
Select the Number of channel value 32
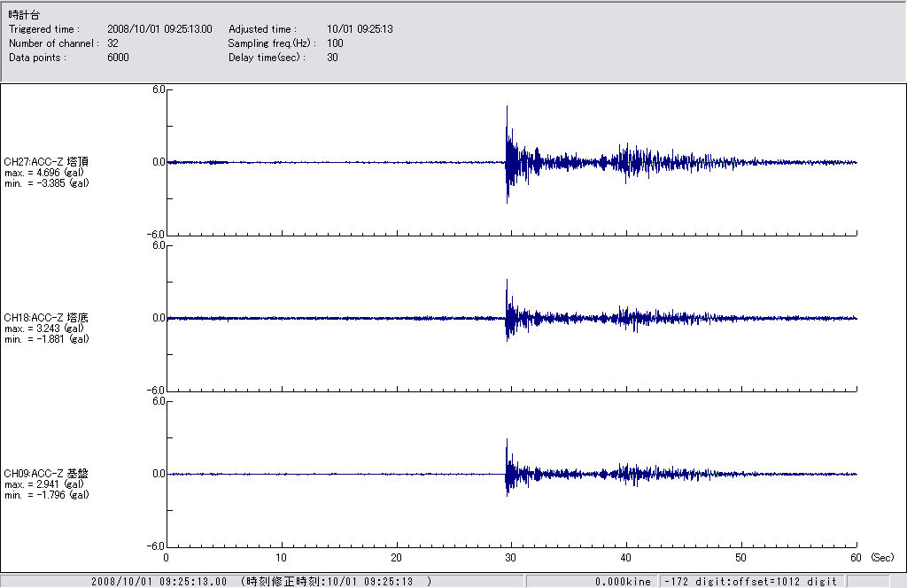pyautogui.click(x=112, y=43)
